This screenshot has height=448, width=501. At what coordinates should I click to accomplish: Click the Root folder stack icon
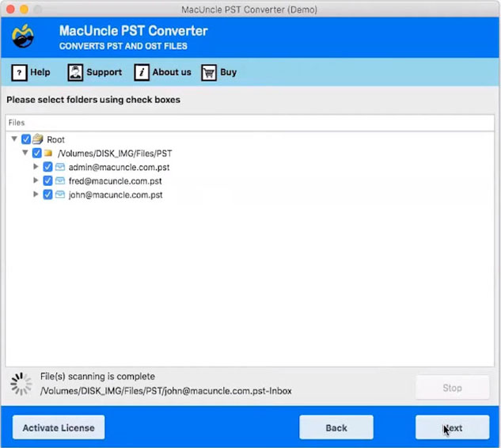(38, 139)
